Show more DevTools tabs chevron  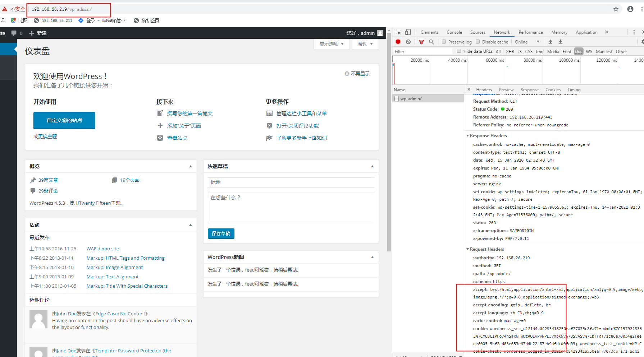coord(607,32)
